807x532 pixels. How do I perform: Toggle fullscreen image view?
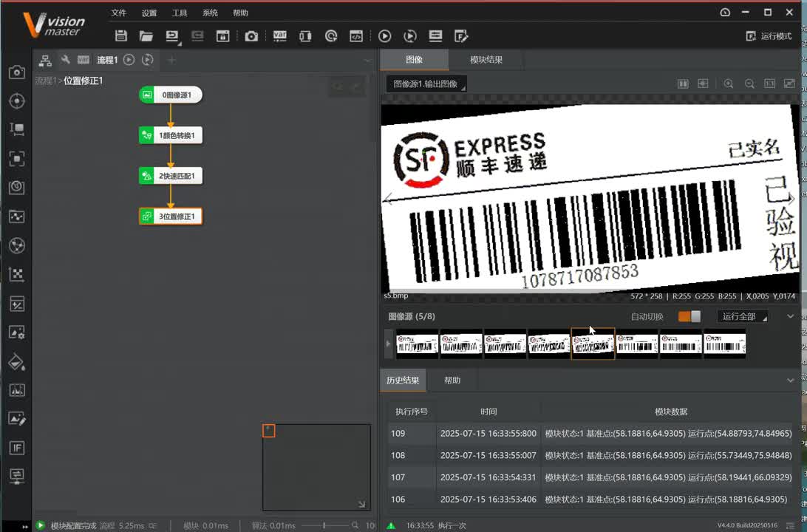(789, 83)
